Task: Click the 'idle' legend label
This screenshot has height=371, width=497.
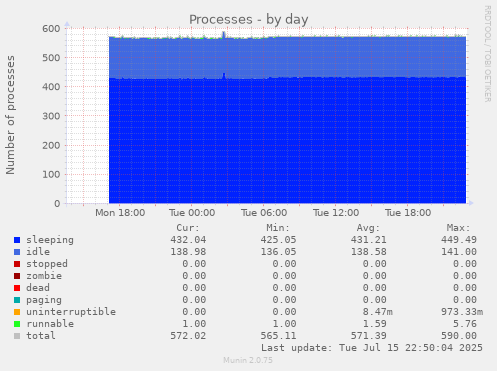Action: [38, 252]
